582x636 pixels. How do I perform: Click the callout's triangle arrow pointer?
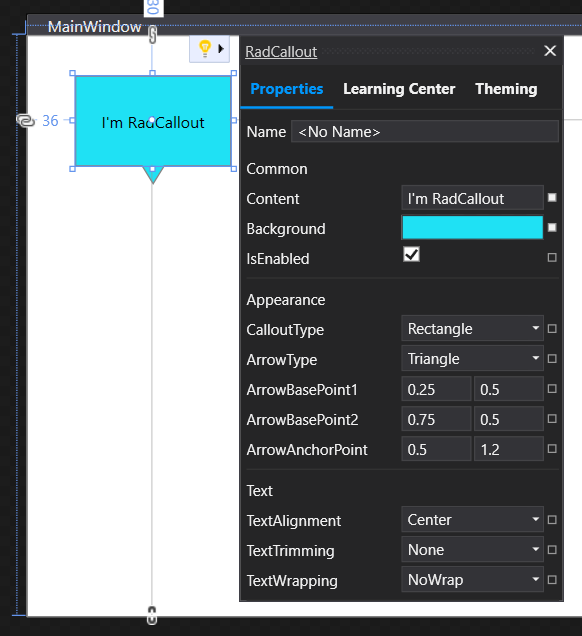pos(153,175)
